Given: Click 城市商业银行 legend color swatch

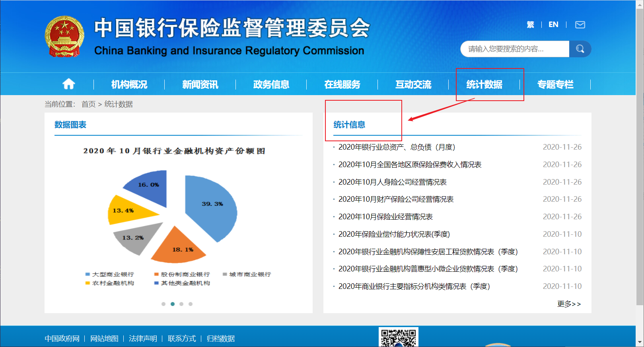Looking at the screenshot, I should click(x=225, y=274).
